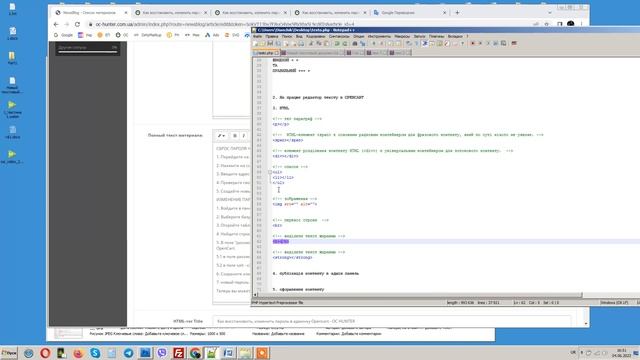Screen dimensions: 640x360
Task: Open Viber from the taskbar
Action: (x=162, y=353)
